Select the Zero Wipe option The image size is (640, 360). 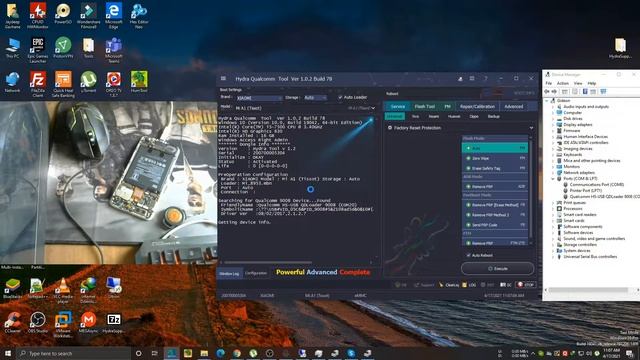[x=495, y=158]
